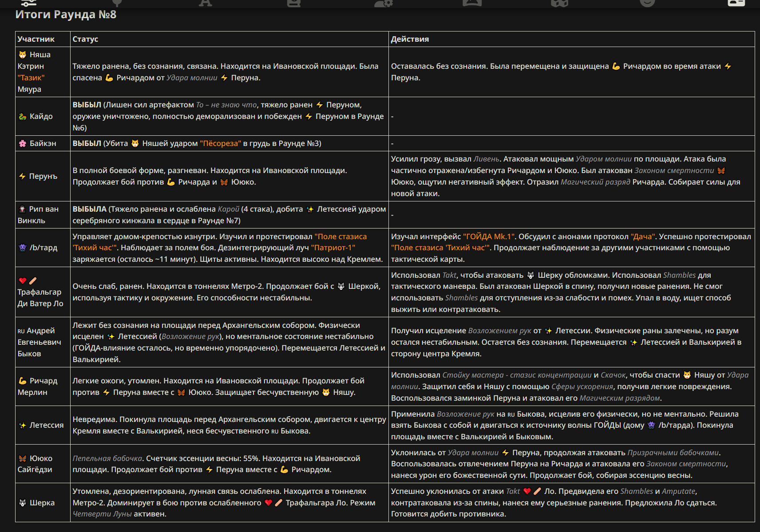
Task: Click Няша's actions text Оставалась без сознания
Action: point(561,72)
